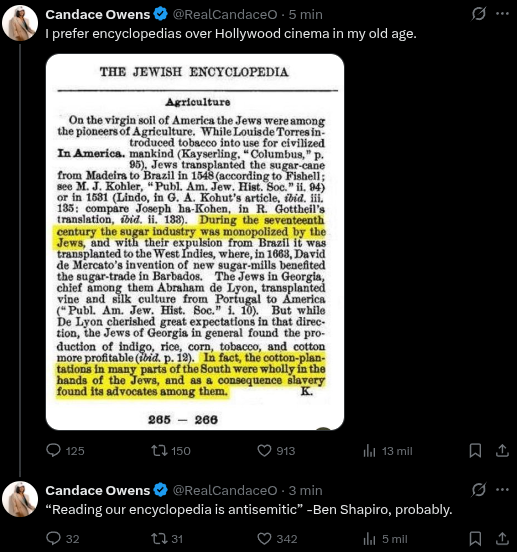Open Grok explain icon on second tweet

(x=478, y=490)
